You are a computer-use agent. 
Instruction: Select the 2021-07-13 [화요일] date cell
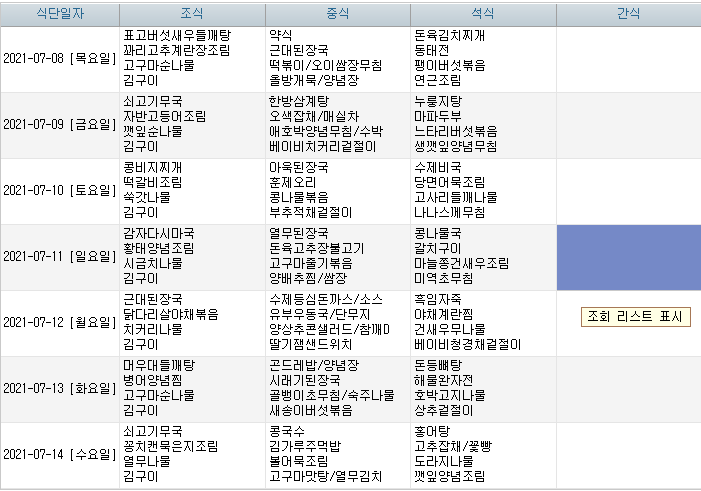(59, 389)
